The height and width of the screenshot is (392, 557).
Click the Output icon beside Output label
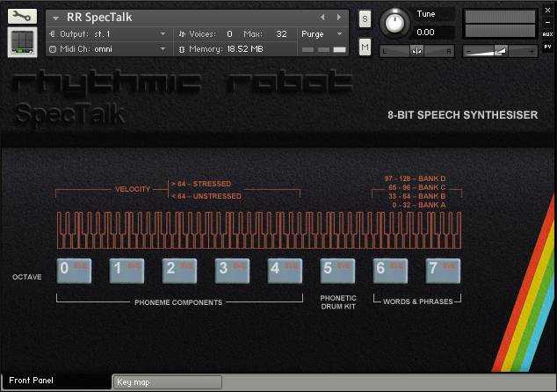point(52,34)
